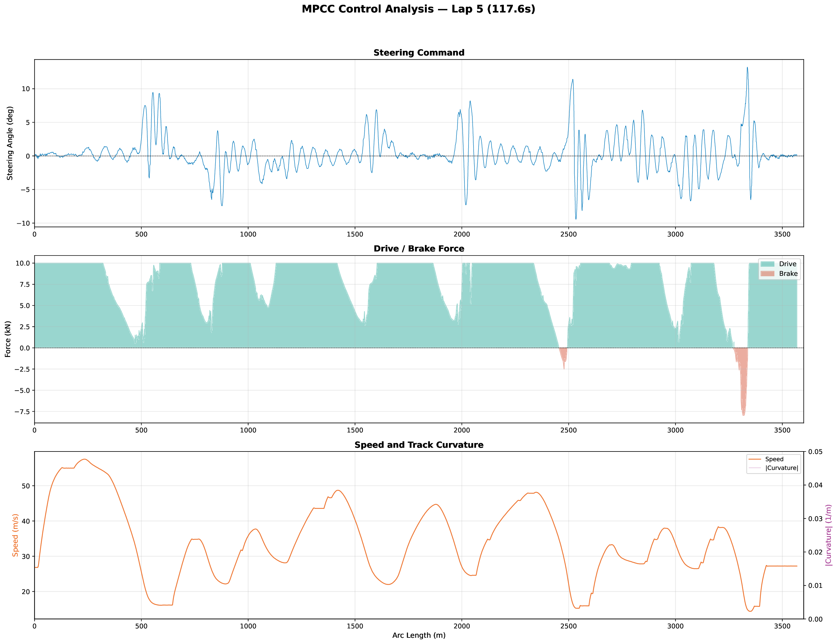Click the 'Speed' legend label

(774, 459)
